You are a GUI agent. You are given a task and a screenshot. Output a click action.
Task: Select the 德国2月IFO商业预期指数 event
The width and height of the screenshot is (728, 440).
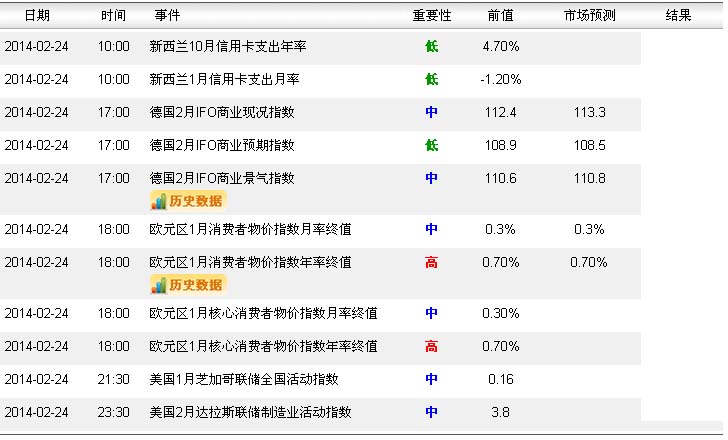pos(222,145)
